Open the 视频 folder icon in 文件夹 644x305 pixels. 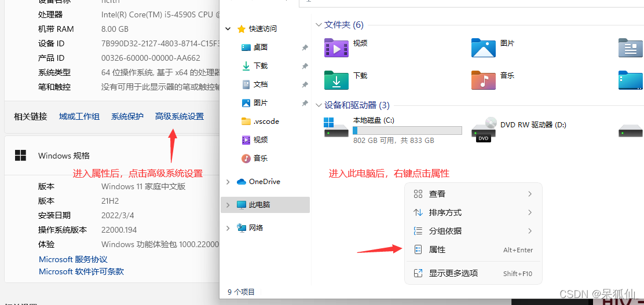(x=336, y=47)
